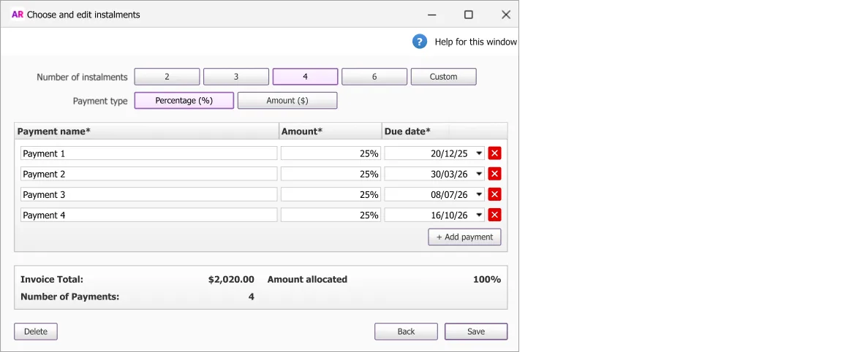Set payment type to Amount ($)
This screenshot has height=352, width=868.
pyautogui.click(x=287, y=101)
